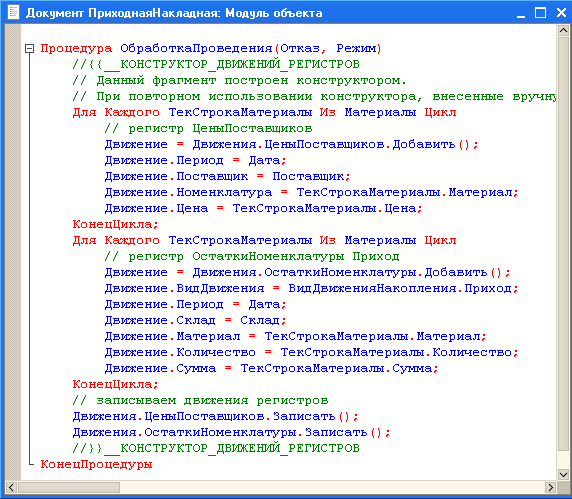Screen dimensions: 572x499
Task: Click the keyword Процедура
Action: [x=76, y=49]
